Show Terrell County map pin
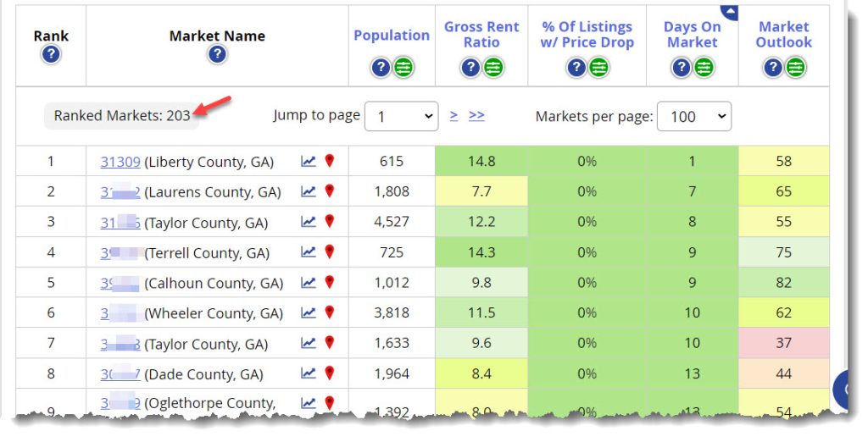 click(330, 251)
